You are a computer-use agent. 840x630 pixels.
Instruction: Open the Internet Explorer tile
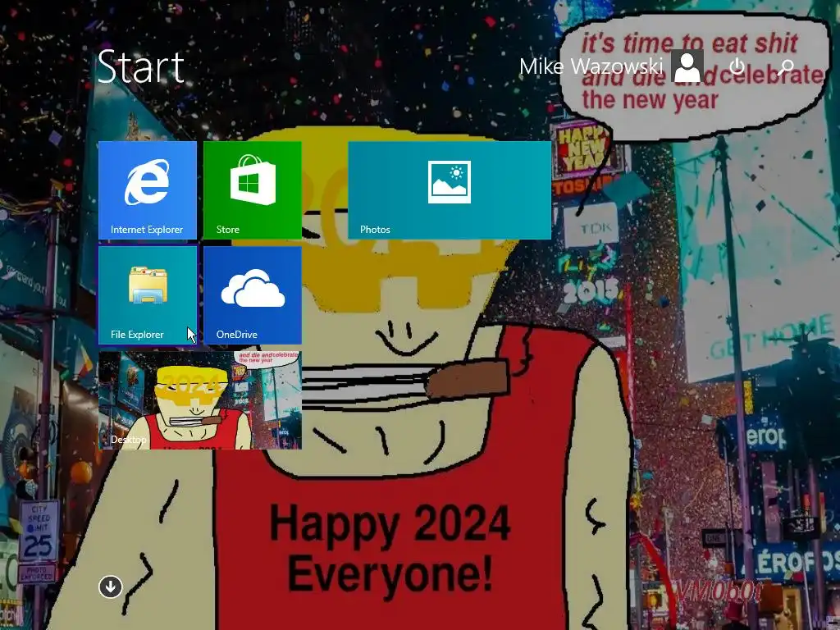(148, 190)
